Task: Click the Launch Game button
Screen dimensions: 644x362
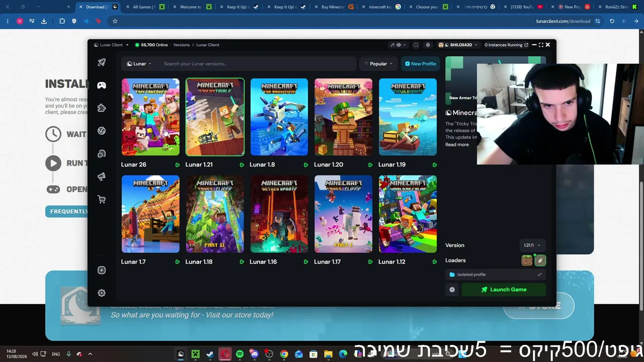Action: click(504, 290)
